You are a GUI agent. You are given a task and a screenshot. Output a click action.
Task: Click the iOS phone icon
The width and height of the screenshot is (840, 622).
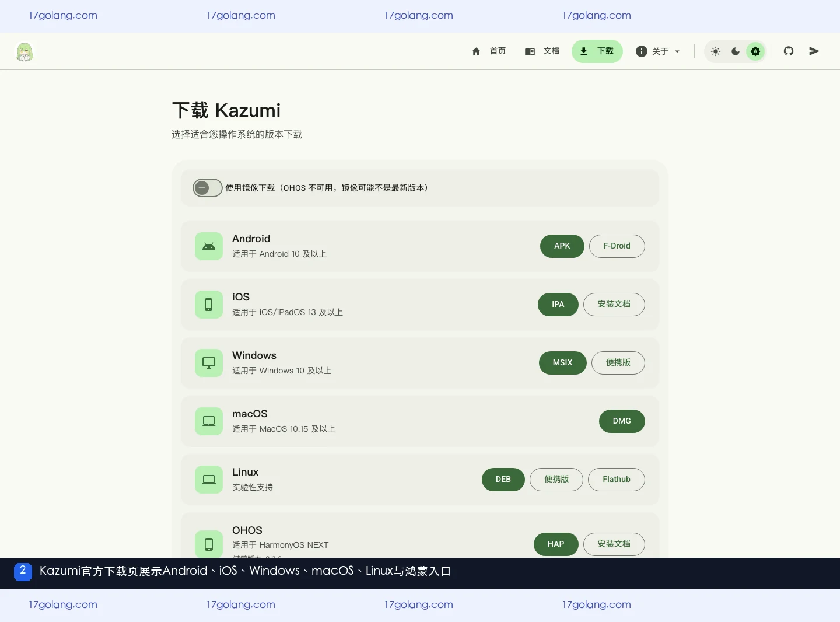click(x=209, y=305)
